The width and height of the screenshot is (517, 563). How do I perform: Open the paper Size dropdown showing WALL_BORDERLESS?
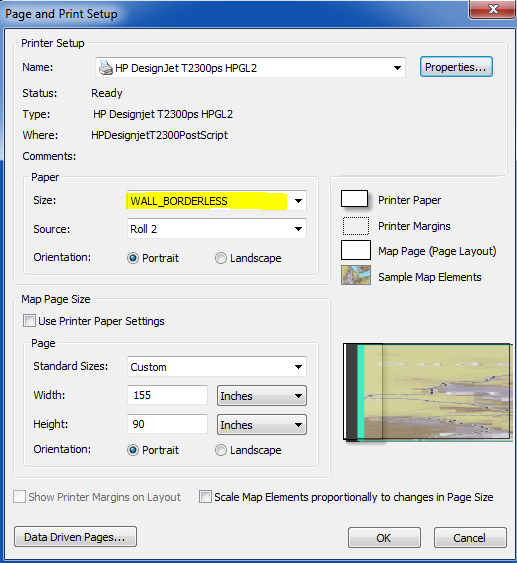coord(217,200)
